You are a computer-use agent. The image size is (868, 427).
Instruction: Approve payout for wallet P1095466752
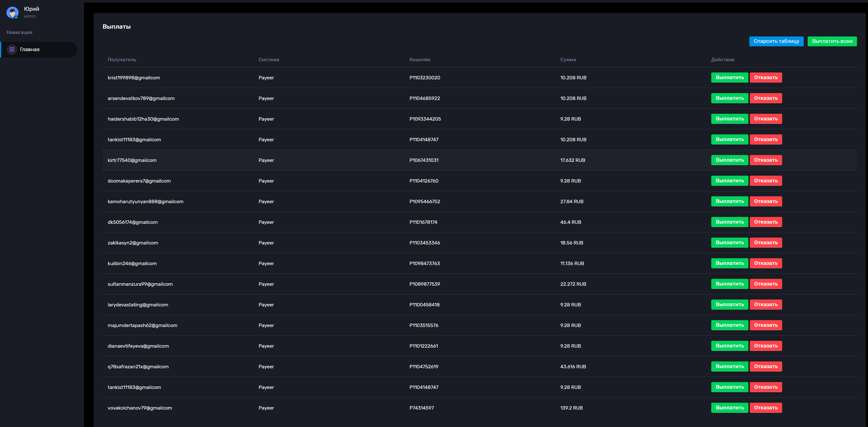[729, 201]
